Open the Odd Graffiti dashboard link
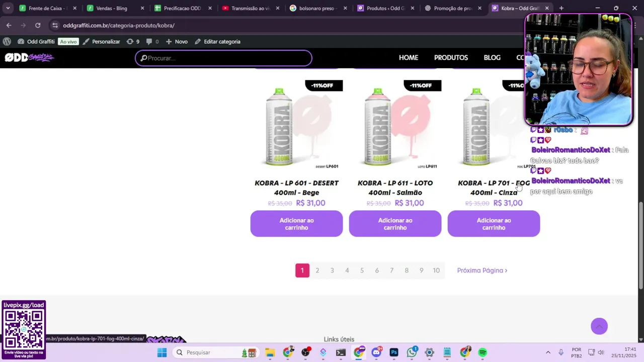 click(36, 42)
